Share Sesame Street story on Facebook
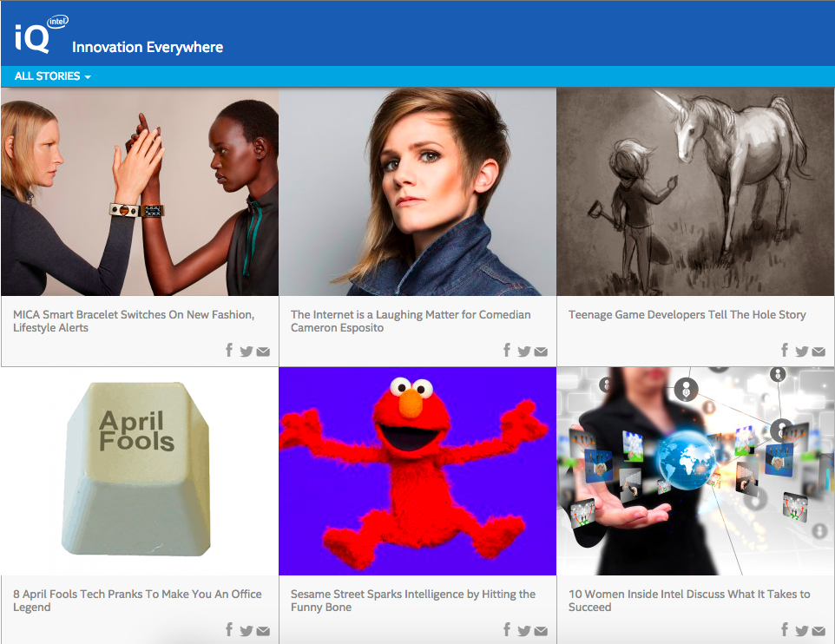This screenshot has width=835, height=644. [507, 629]
